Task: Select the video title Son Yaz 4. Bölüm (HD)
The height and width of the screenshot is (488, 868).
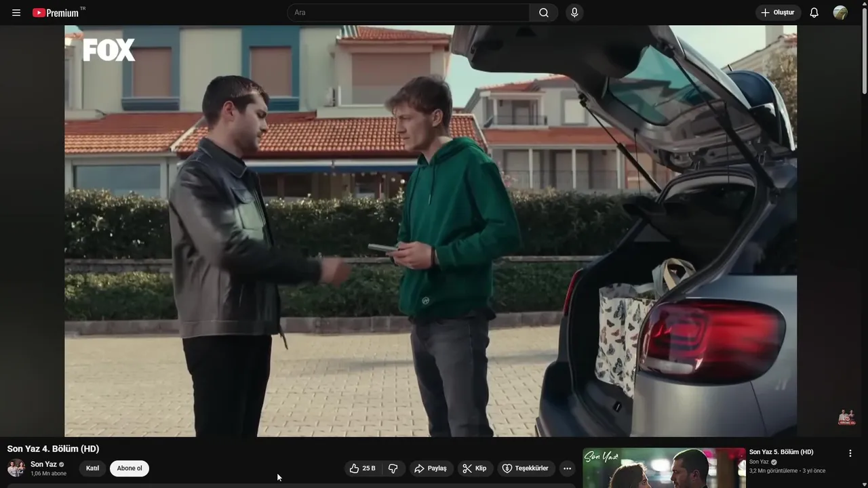Action: click(53, 449)
